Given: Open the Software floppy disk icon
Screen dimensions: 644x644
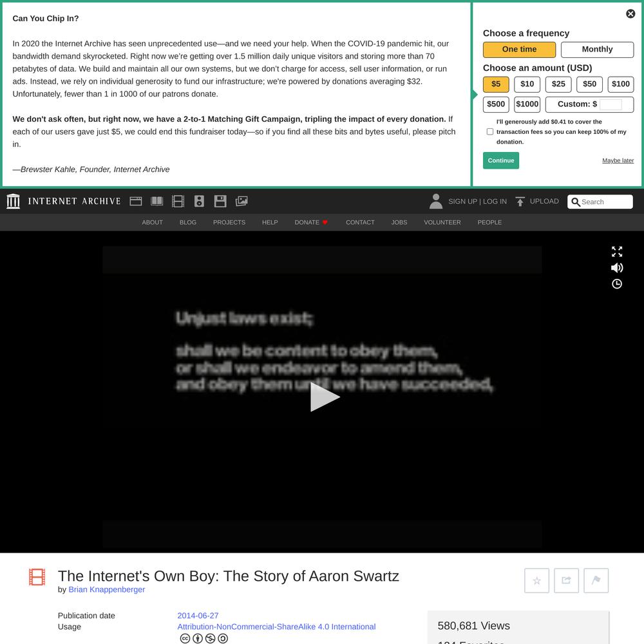Looking at the screenshot, I should 220,201.
